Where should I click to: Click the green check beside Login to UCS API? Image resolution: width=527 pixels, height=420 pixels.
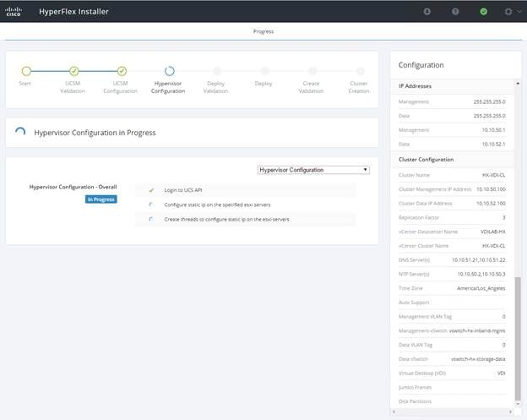coord(151,190)
